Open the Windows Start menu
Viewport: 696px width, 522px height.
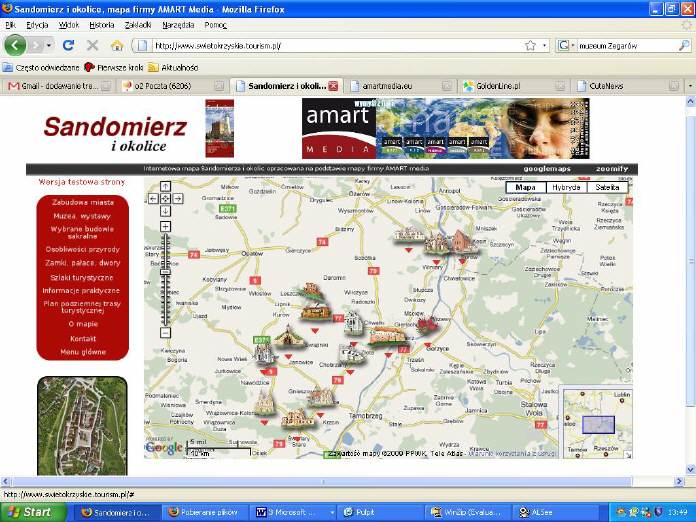33,512
